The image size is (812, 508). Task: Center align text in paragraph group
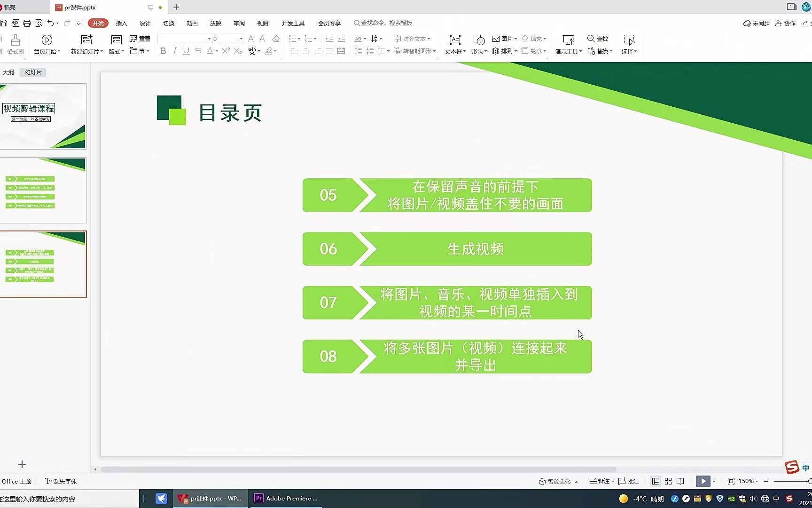[306, 51]
